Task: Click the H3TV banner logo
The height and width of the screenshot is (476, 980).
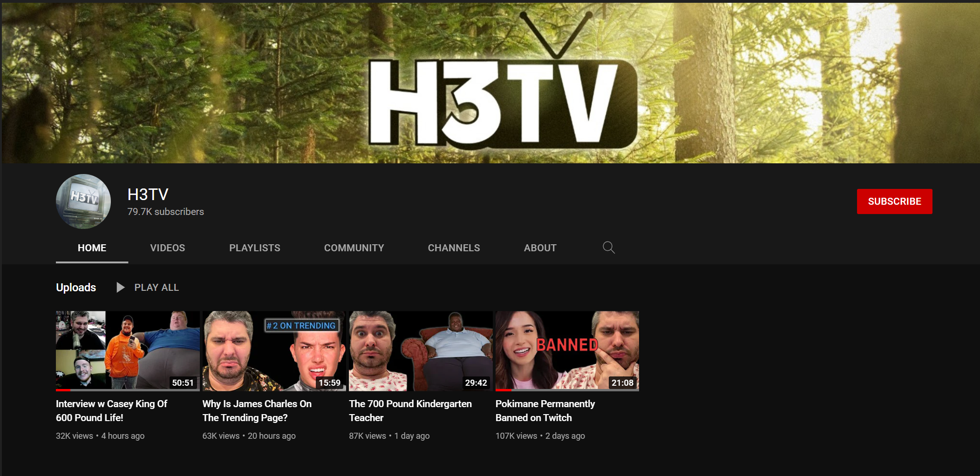Action: coord(503,81)
